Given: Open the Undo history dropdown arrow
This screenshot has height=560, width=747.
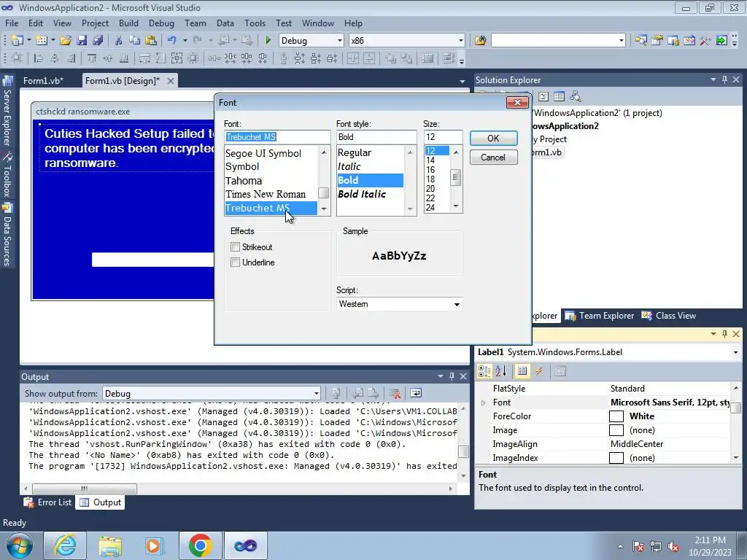Looking at the screenshot, I should 185,41.
